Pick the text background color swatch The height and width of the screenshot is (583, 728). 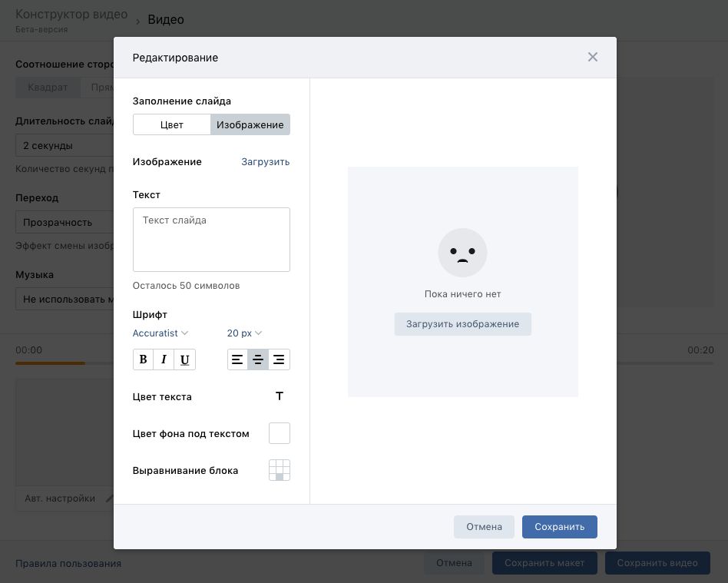point(280,433)
